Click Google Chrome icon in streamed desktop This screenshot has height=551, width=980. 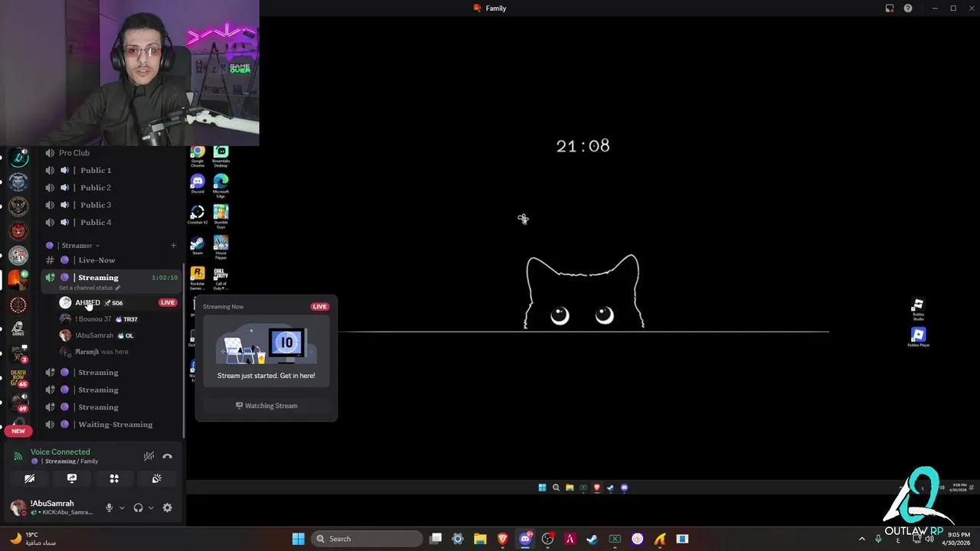tap(198, 156)
